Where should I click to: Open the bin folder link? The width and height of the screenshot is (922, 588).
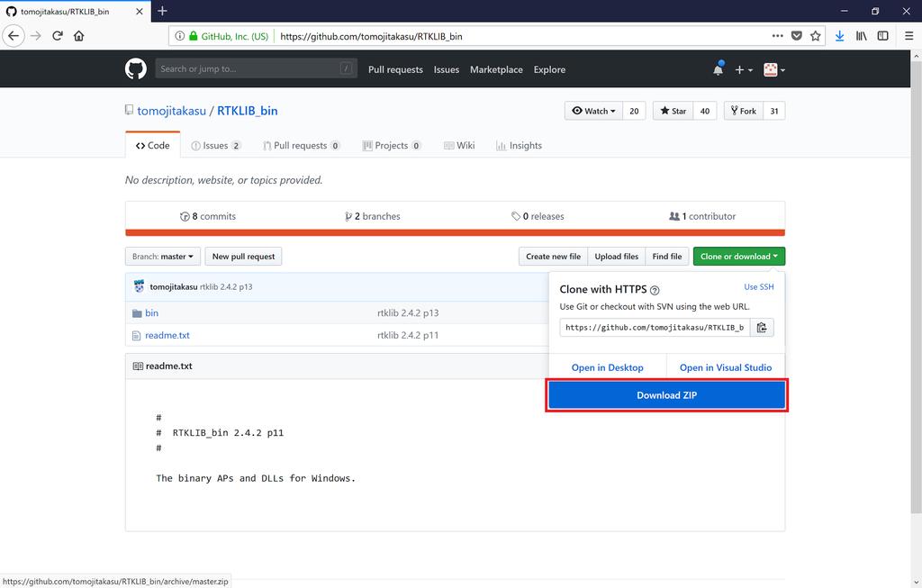[x=151, y=313]
